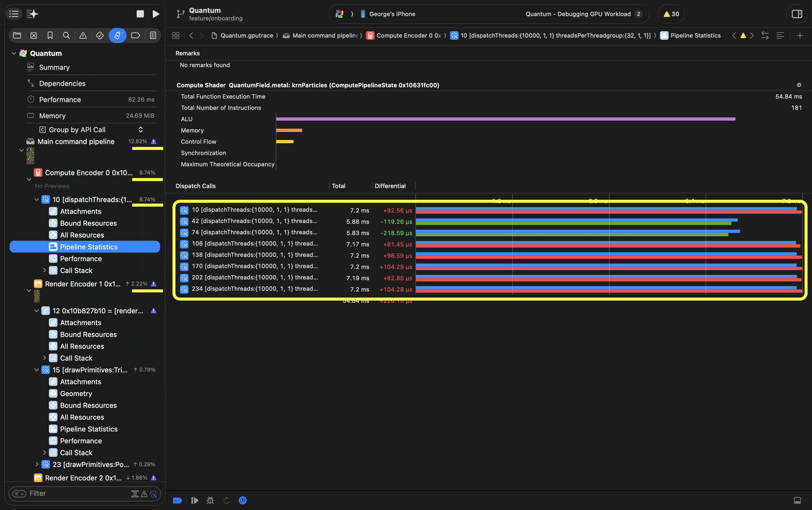
Task: Open the debug navigator tab icon
Action: tap(117, 35)
